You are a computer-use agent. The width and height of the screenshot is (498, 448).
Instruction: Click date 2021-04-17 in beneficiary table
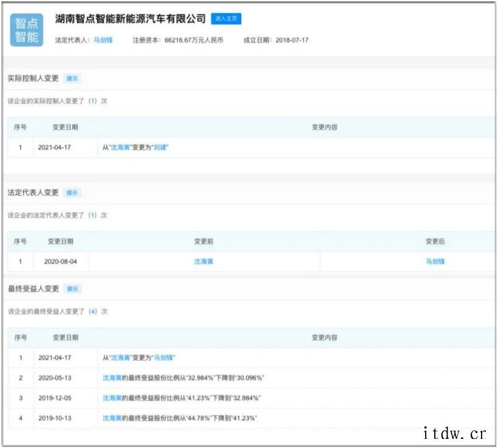(x=55, y=358)
